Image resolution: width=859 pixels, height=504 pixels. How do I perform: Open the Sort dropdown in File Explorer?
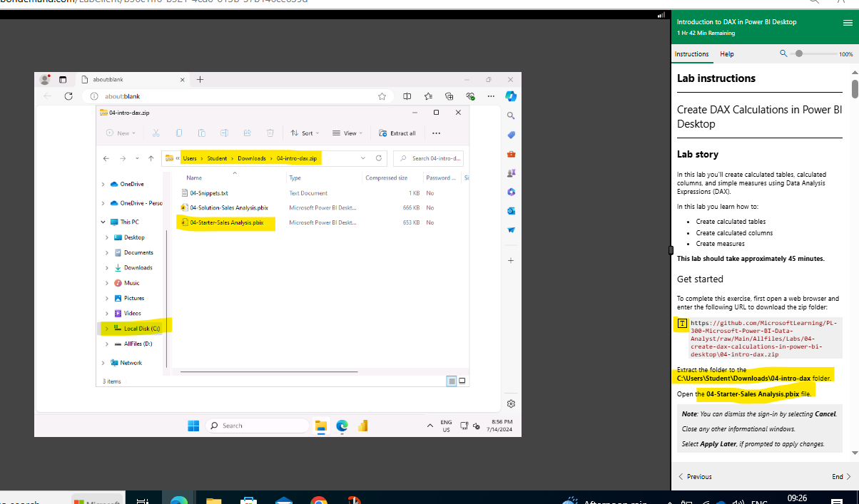(x=305, y=133)
